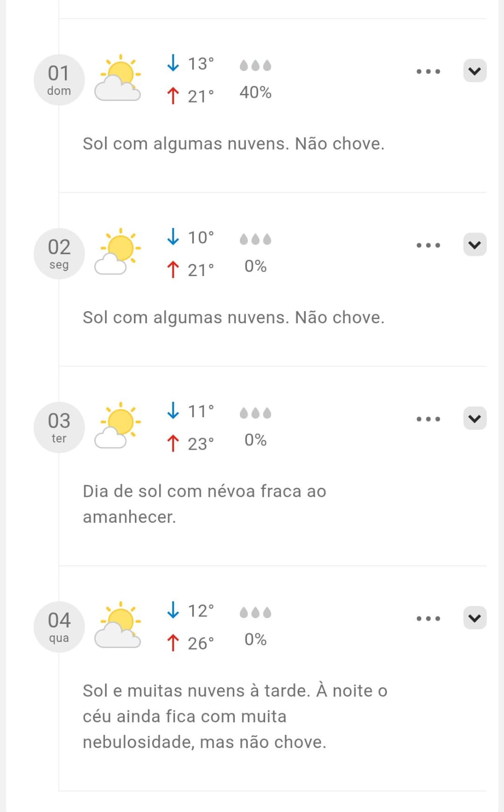Screen dimensions: 504x812
Task: Select the 03 ter date circle
Action: pyautogui.click(x=59, y=427)
